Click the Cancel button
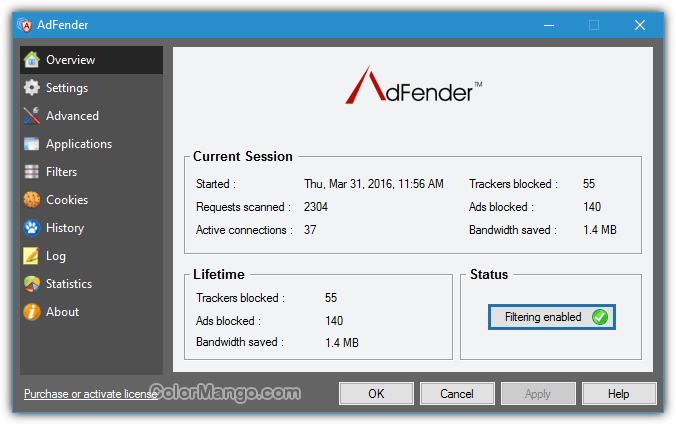The width and height of the screenshot is (676, 424). (x=457, y=393)
